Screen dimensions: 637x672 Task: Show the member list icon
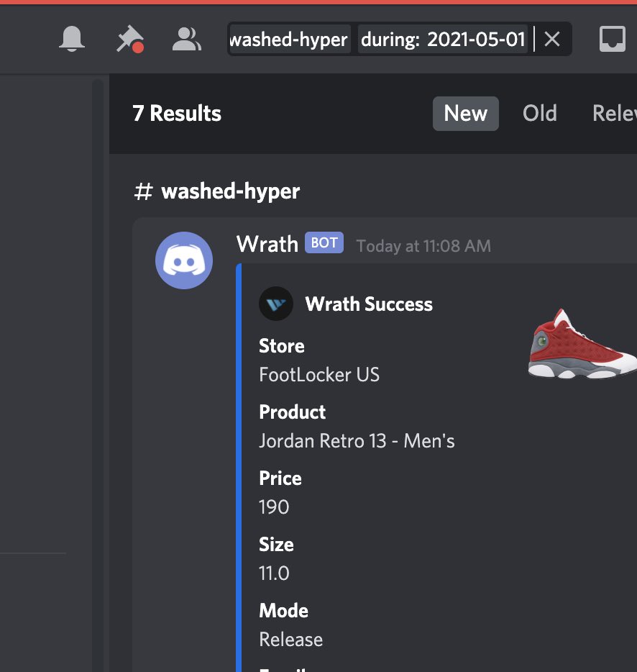click(186, 40)
